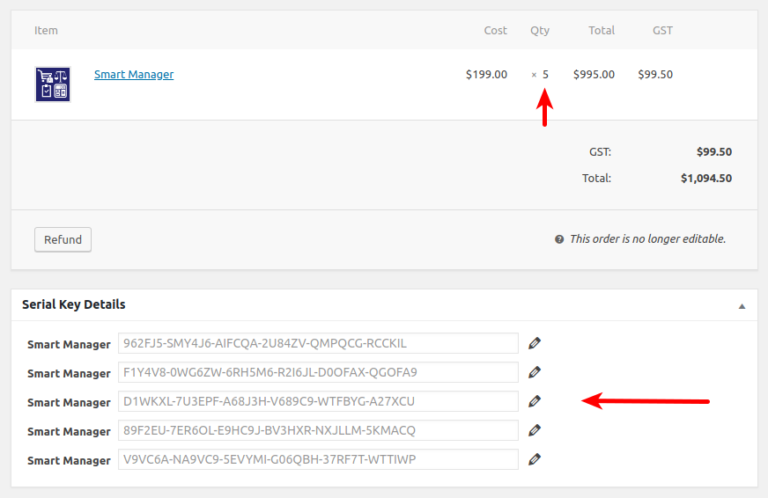The width and height of the screenshot is (768, 498).
Task: Focus the serial key field D1WKXL-7U3EPF
Action: click(x=318, y=402)
